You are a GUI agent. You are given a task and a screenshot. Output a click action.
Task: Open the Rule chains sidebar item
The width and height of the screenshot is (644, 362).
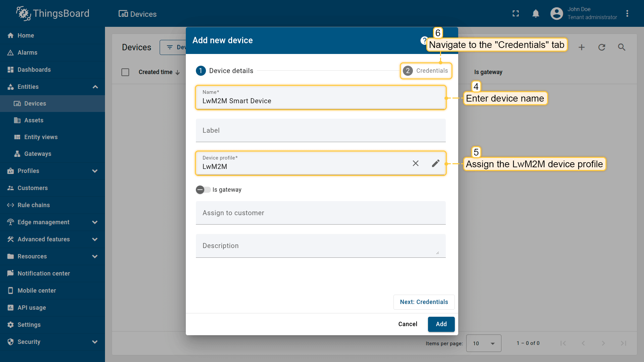coord(34,205)
